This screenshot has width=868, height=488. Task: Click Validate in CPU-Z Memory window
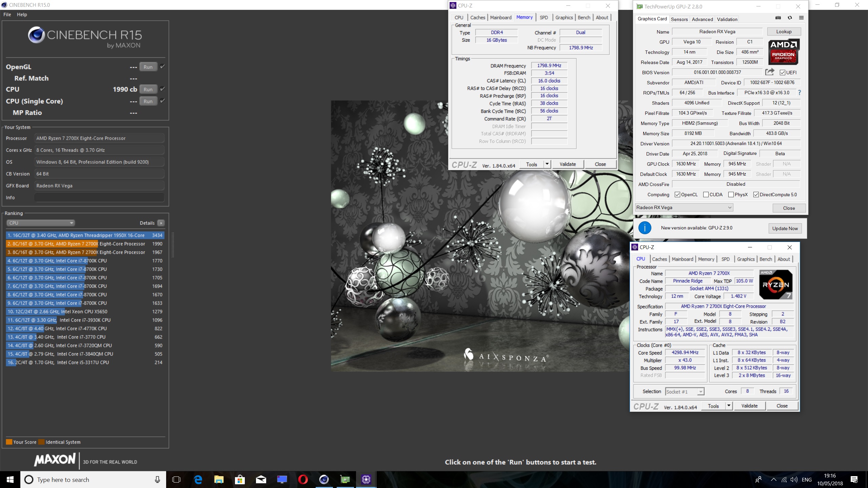(x=568, y=164)
